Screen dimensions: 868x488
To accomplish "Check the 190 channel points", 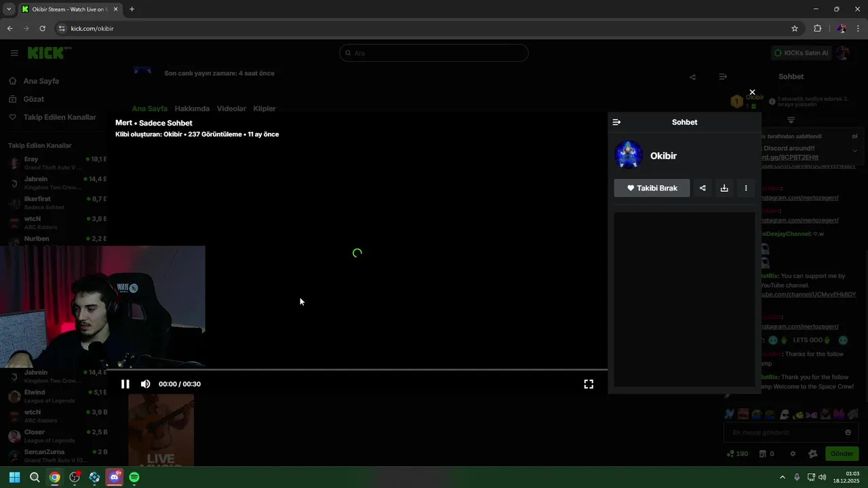I will point(737,453).
